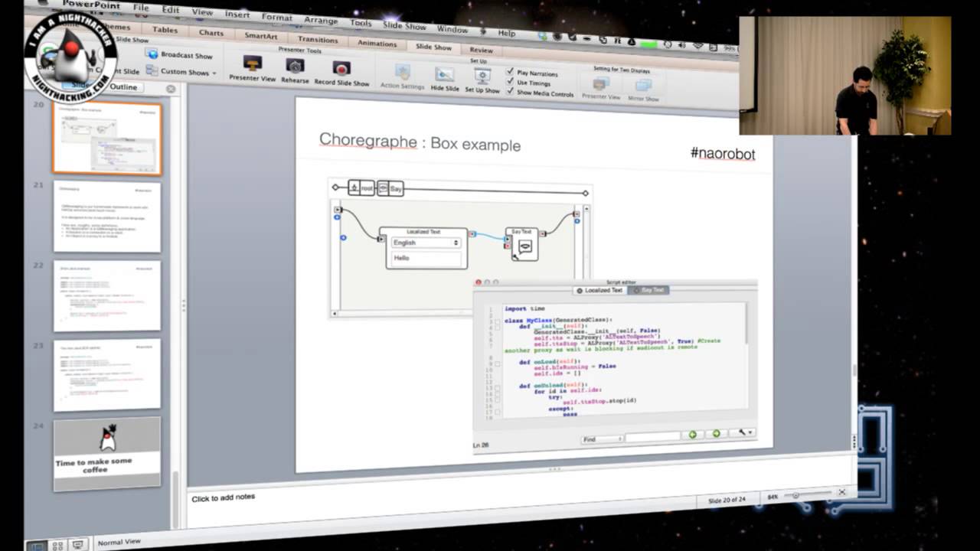980x551 pixels.
Task: Open the Tools menu
Action: (361, 23)
